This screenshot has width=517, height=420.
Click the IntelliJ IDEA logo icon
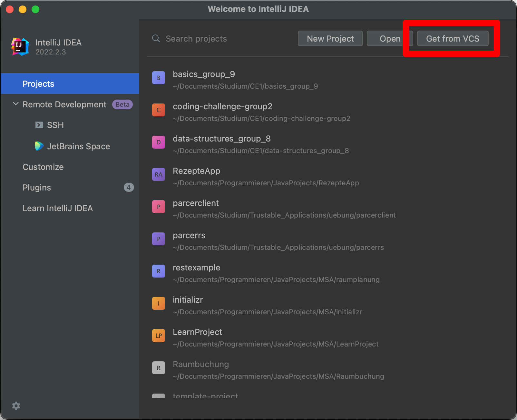tap(20, 47)
